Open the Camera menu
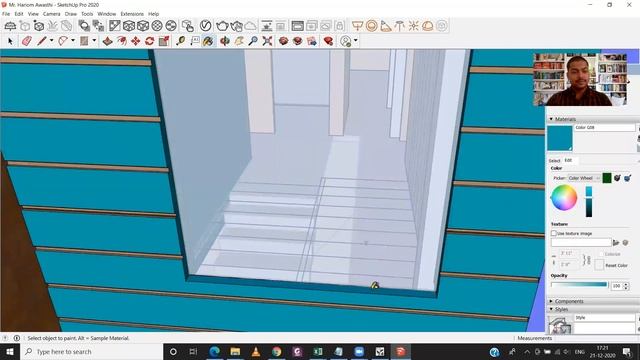This screenshot has height=360, width=640. pos(51,14)
